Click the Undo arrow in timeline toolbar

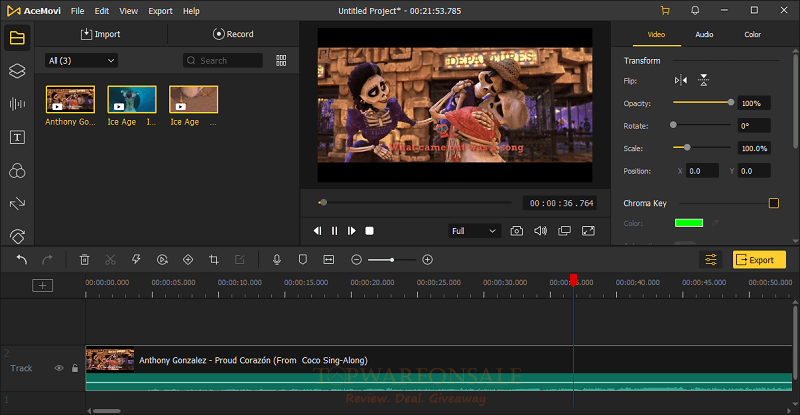point(21,260)
